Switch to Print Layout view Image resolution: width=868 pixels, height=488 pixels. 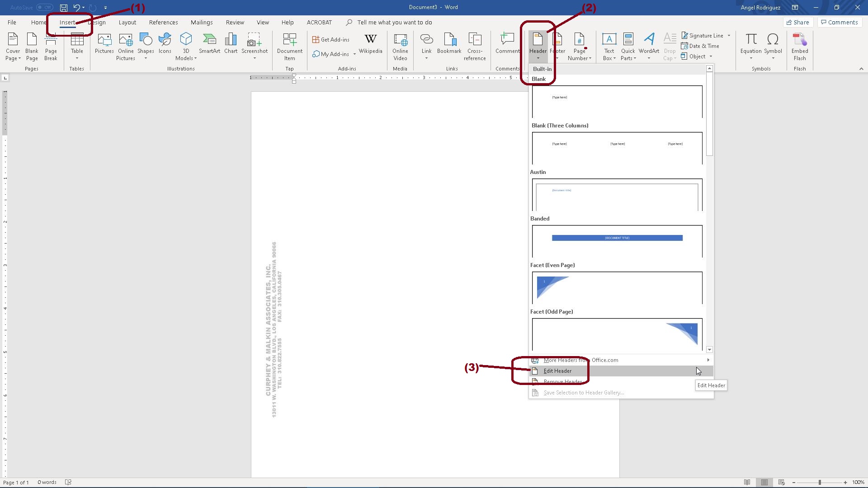coord(764,483)
